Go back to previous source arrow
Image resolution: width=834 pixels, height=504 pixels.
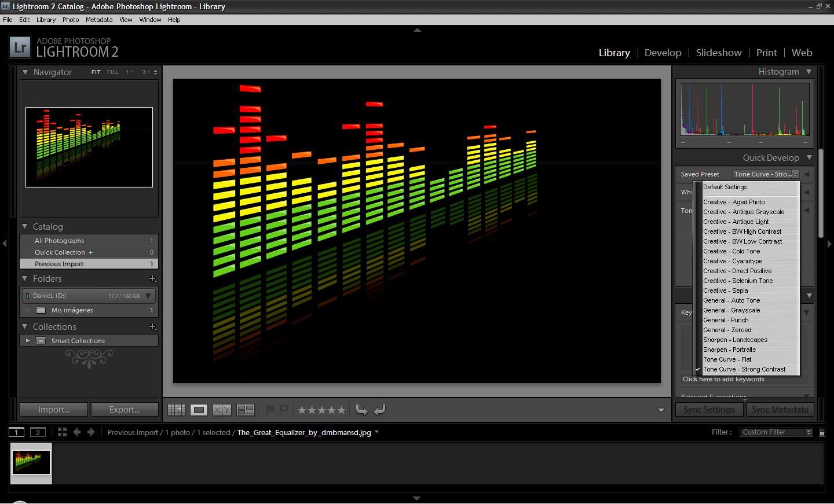click(x=77, y=432)
